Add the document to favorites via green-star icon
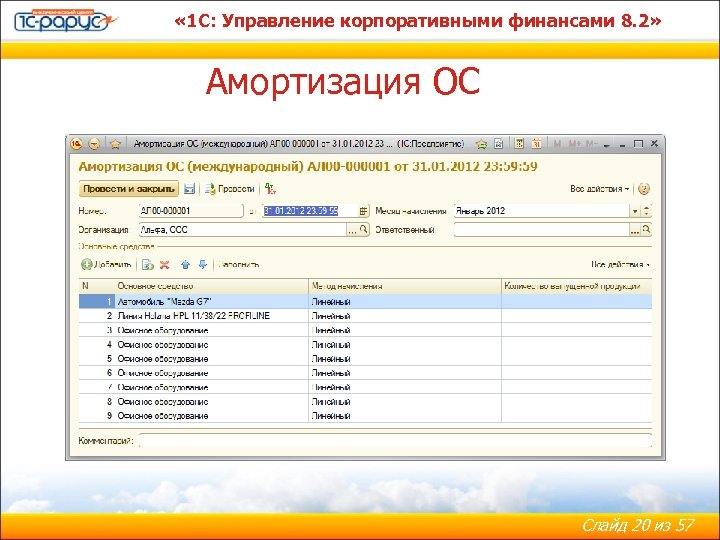The image size is (720, 540). tap(481, 144)
